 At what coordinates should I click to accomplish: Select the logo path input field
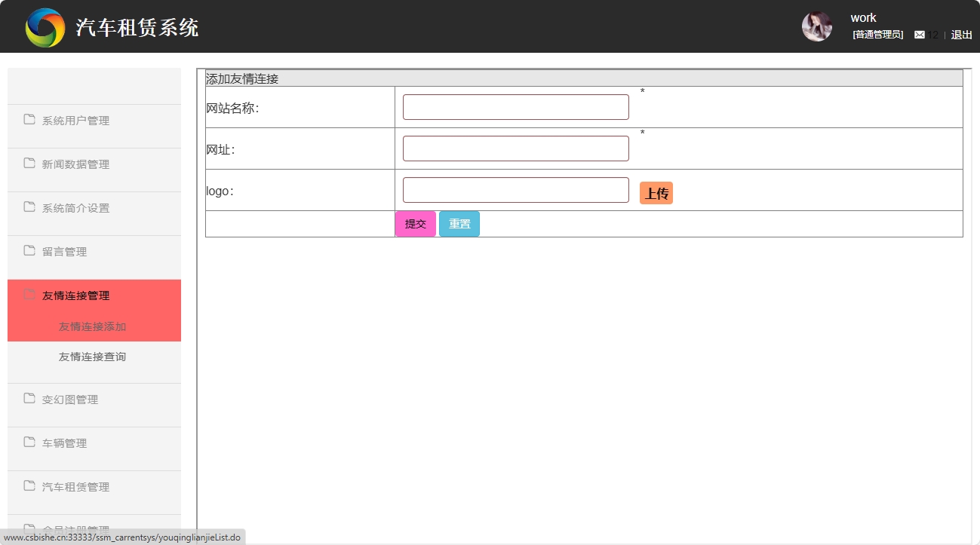coord(516,190)
